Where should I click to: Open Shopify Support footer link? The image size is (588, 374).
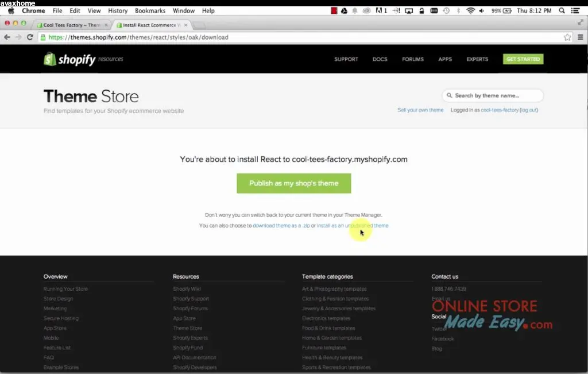191,299
